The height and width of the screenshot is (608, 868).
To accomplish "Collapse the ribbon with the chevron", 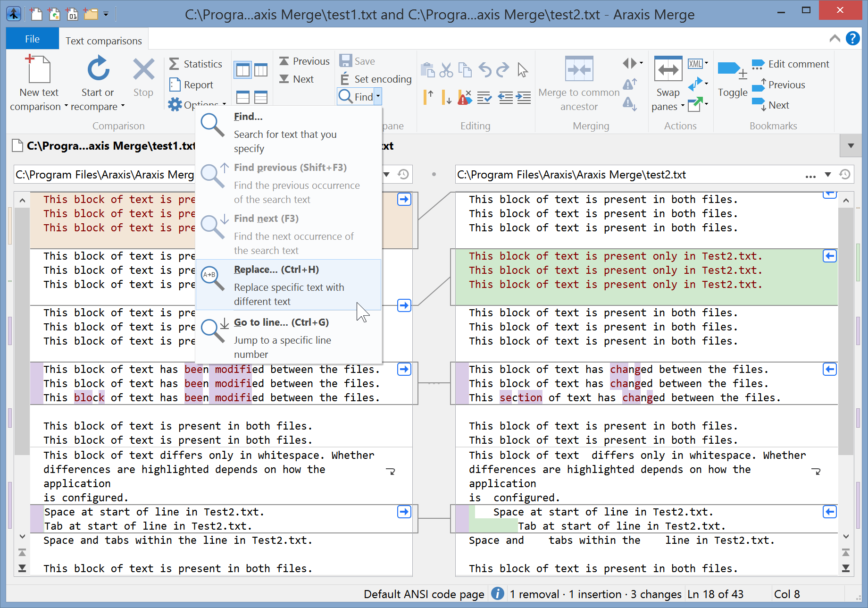I will coord(835,38).
